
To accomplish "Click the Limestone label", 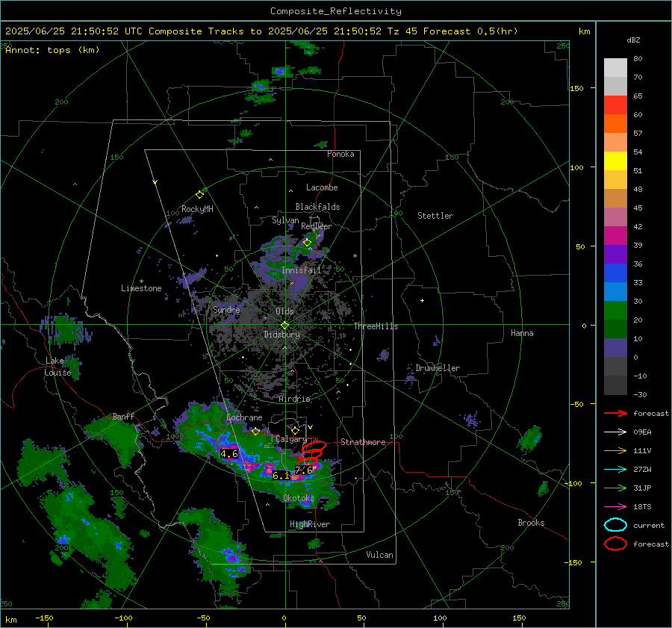I will pyautogui.click(x=141, y=288).
